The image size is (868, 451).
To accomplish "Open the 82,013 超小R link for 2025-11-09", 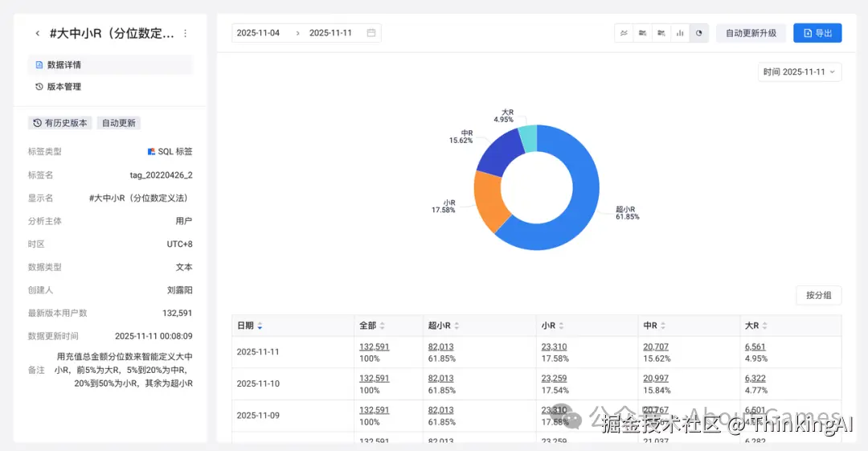I will (440, 410).
